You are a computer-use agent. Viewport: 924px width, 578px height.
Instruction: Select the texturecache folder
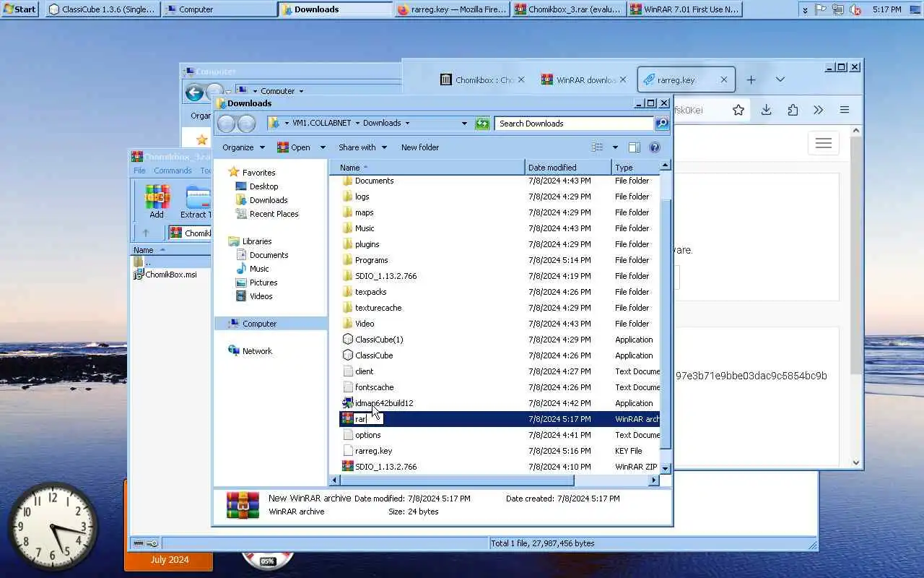pyautogui.click(x=500, y=308)
